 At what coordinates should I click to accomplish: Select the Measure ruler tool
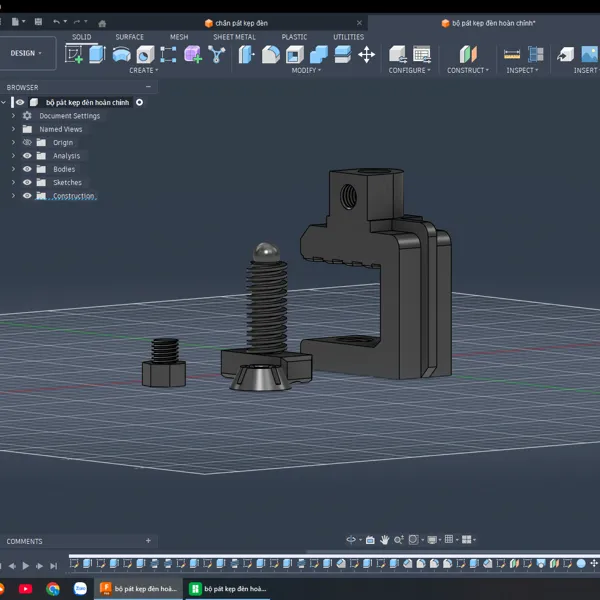(512, 54)
